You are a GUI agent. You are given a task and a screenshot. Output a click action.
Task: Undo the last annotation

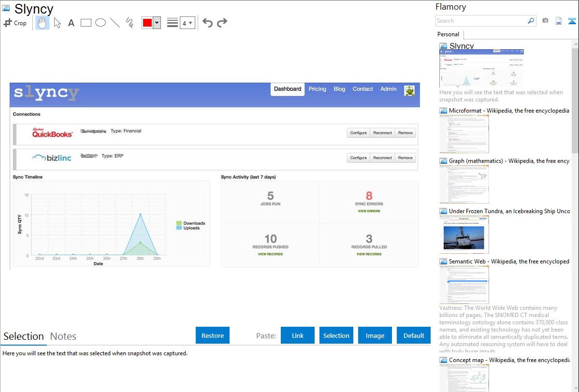(x=207, y=23)
